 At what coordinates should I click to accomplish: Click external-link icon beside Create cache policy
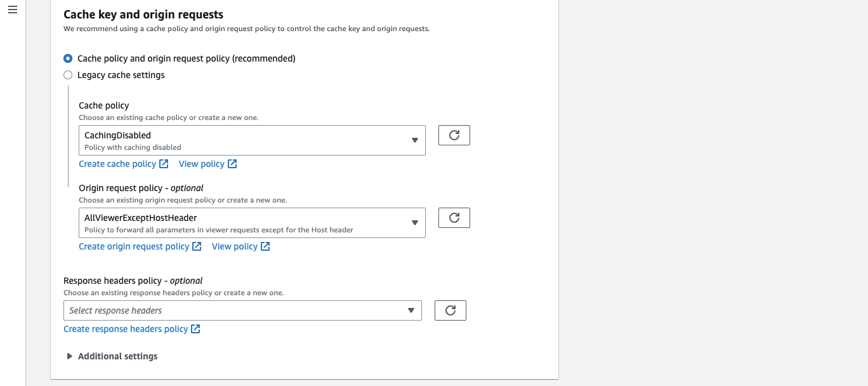tap(165, 163)
